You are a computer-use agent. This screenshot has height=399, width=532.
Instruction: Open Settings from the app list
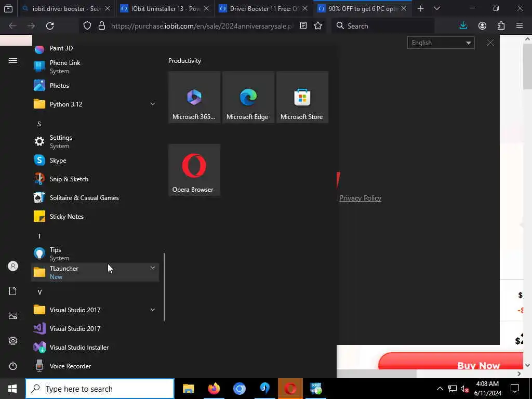click(95, 141)
